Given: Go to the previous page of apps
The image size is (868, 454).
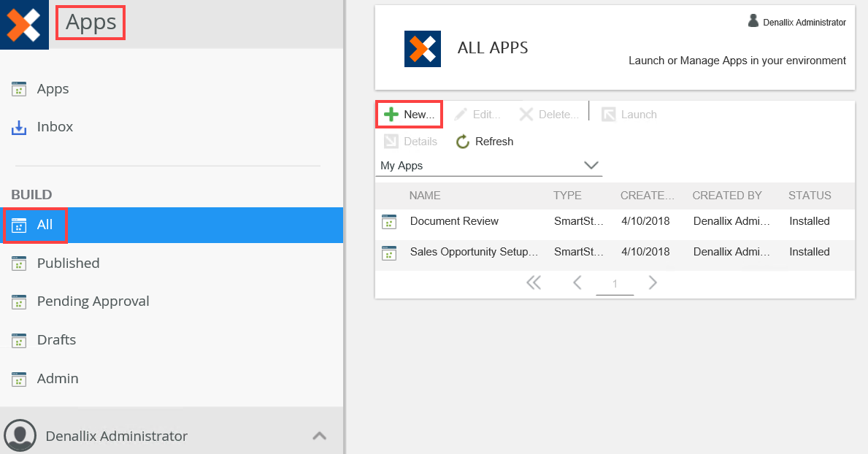Looking at the screenshot, I should coord(577,282).
